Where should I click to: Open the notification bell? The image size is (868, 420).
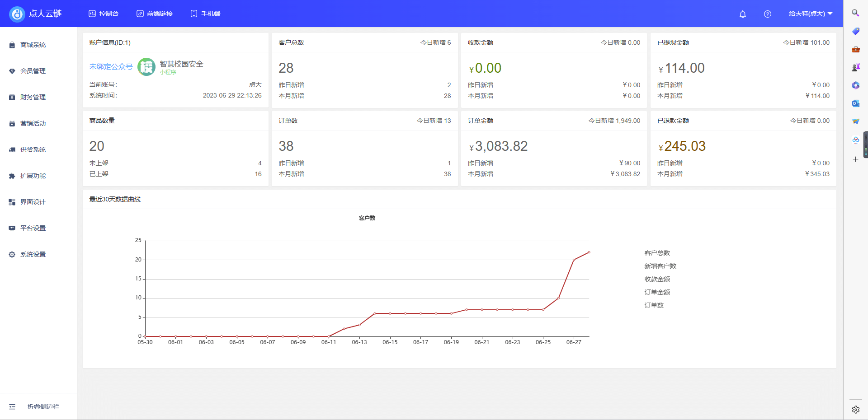click(x=743, y=14)
